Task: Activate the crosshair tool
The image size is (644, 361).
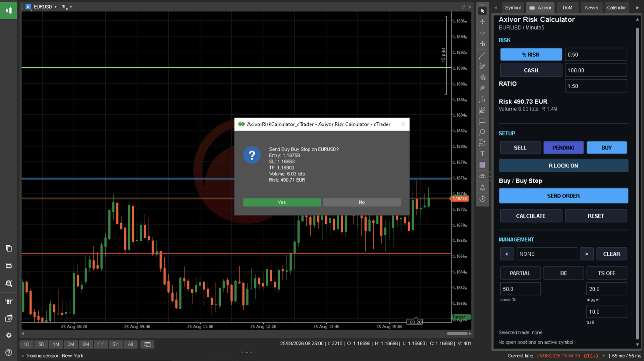Action: 482,22
